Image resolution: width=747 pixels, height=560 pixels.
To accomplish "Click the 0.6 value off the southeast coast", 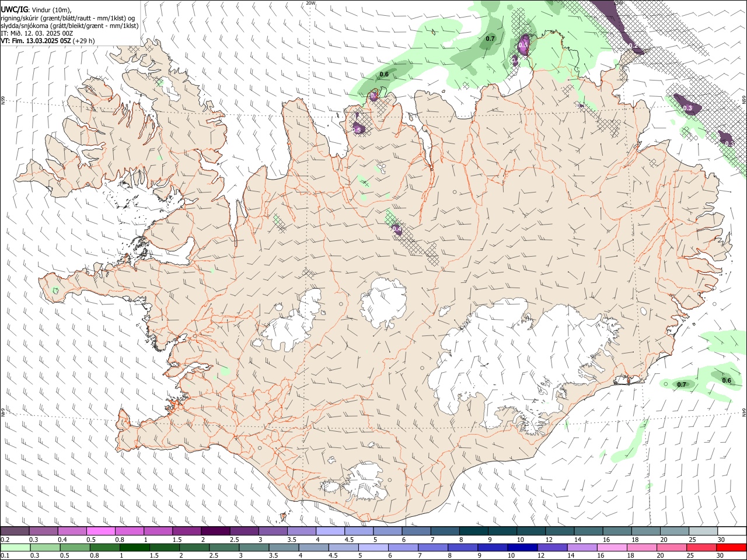I will pos(727,380).
